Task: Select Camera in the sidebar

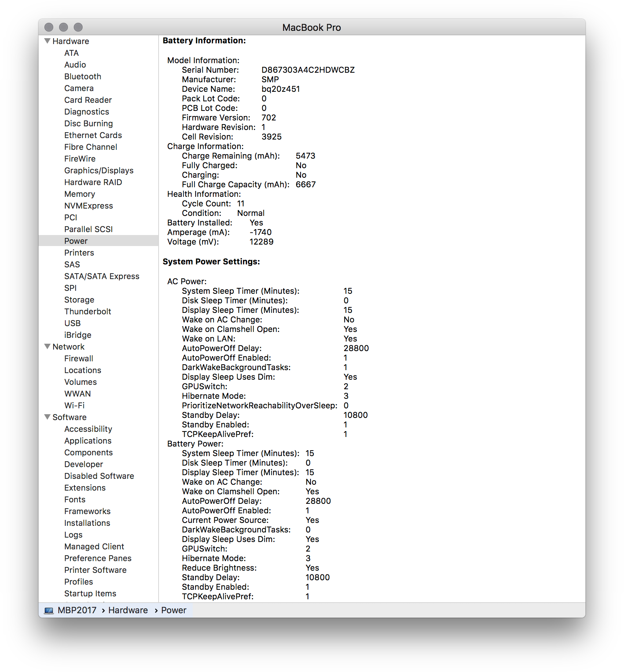Action: (79, 88)
